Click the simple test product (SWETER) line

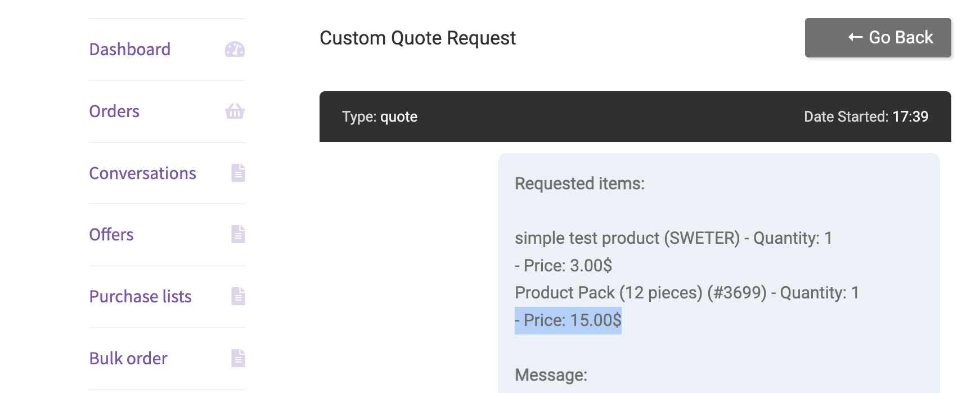[673, 238]
